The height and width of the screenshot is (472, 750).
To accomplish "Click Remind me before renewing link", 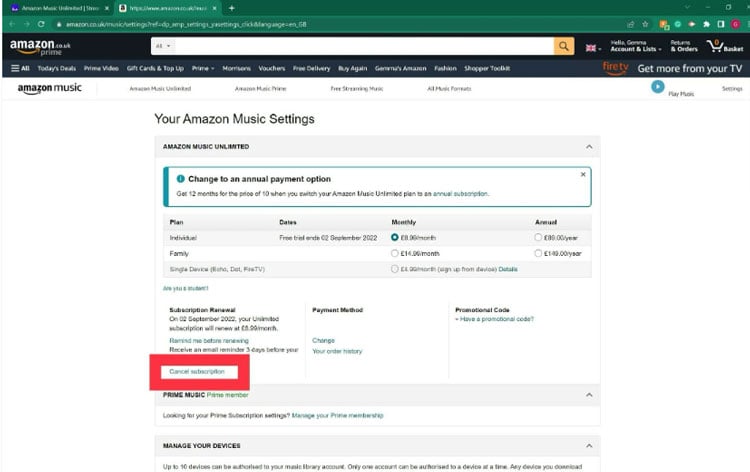I will (209, 340).
